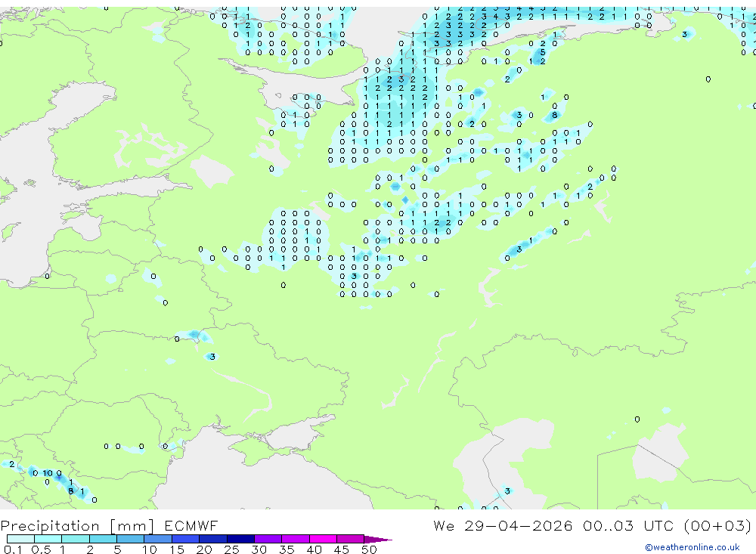
Task: Select the legend scale label 20
Action: tap(204, 549)
